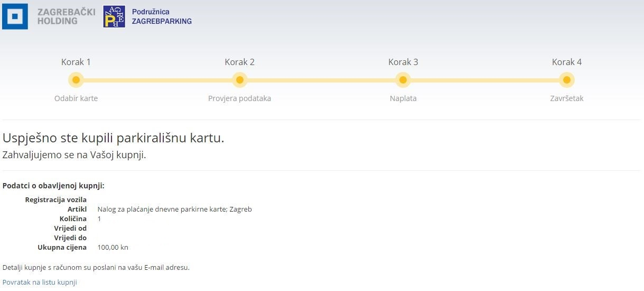Click the Podružnica ZAGREBPARKING header text
The image size is (644, 291).
(162, 16)
